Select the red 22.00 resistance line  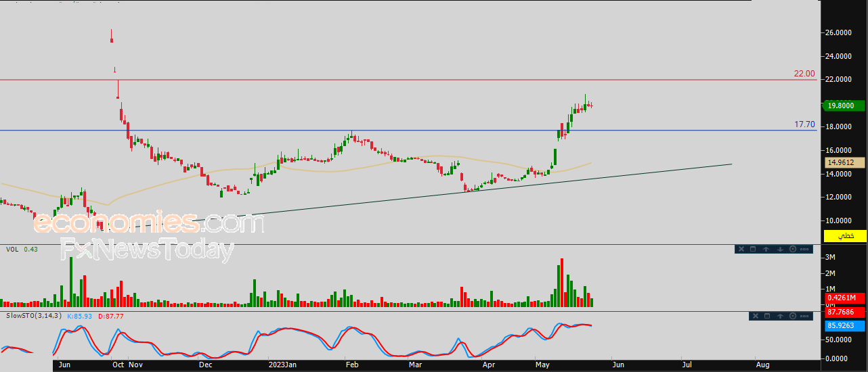click(x=406, y=80)
